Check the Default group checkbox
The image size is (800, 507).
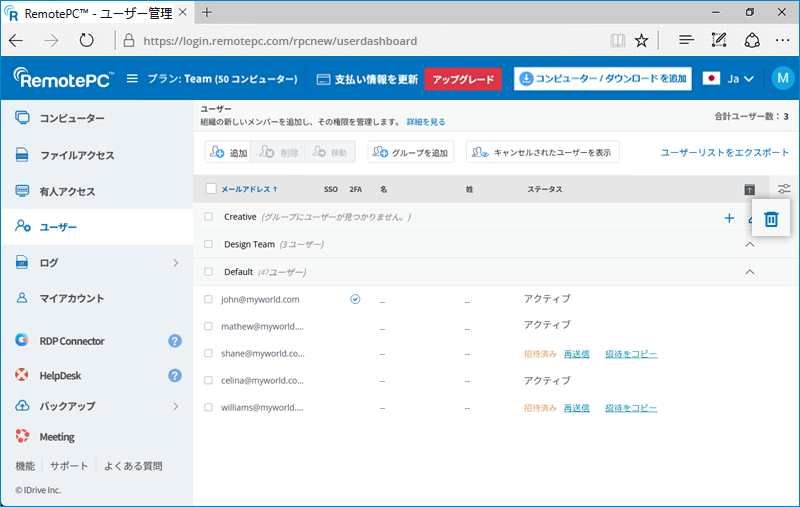[x=208, y=271]
